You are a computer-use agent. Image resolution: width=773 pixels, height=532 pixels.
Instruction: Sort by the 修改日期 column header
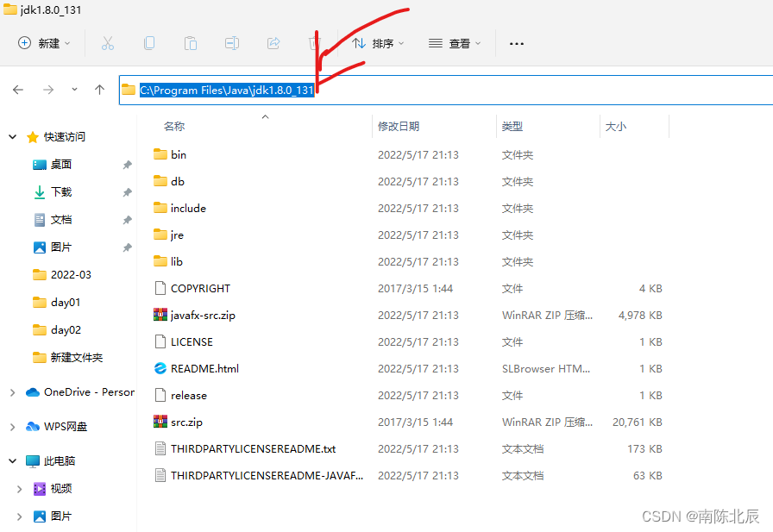pos(399,127)
